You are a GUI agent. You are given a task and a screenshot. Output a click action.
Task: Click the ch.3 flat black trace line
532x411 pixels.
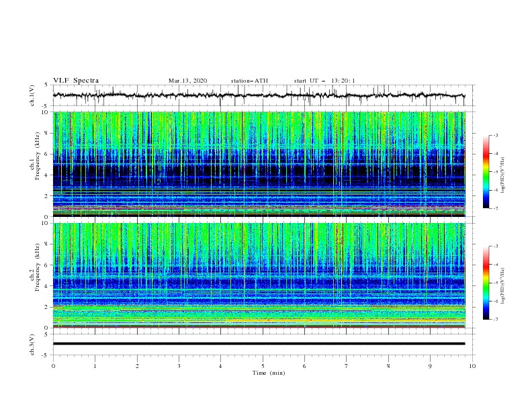coord(259,344)
